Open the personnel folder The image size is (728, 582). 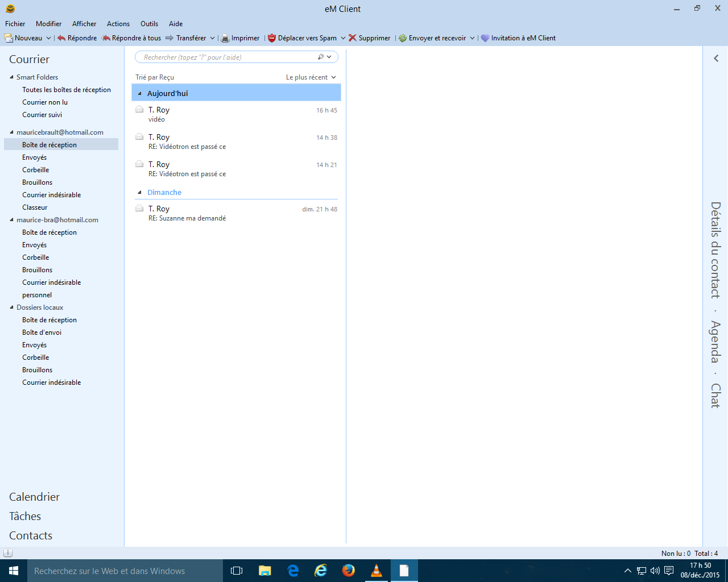[x=37, y=295]
